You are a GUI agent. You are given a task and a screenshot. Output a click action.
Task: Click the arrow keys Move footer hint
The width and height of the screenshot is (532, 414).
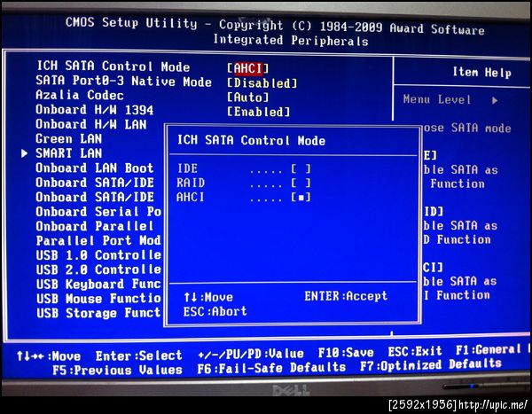[49, 356]
